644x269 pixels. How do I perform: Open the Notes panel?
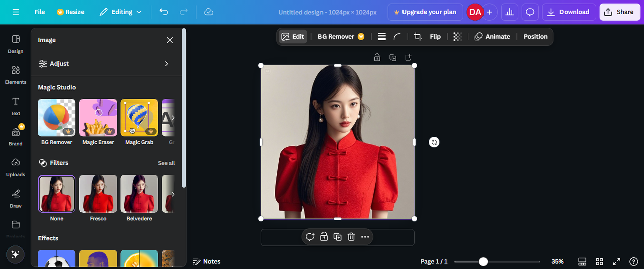207,261
